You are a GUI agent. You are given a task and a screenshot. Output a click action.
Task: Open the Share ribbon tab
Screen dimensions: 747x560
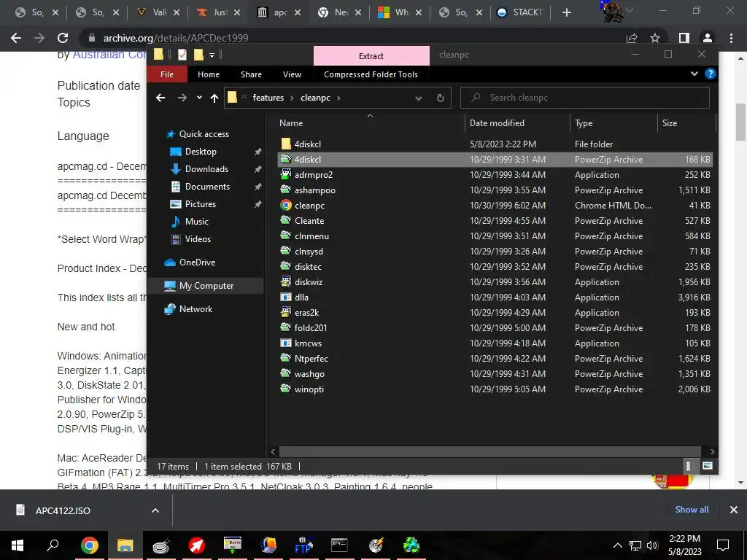click(251, 74)
